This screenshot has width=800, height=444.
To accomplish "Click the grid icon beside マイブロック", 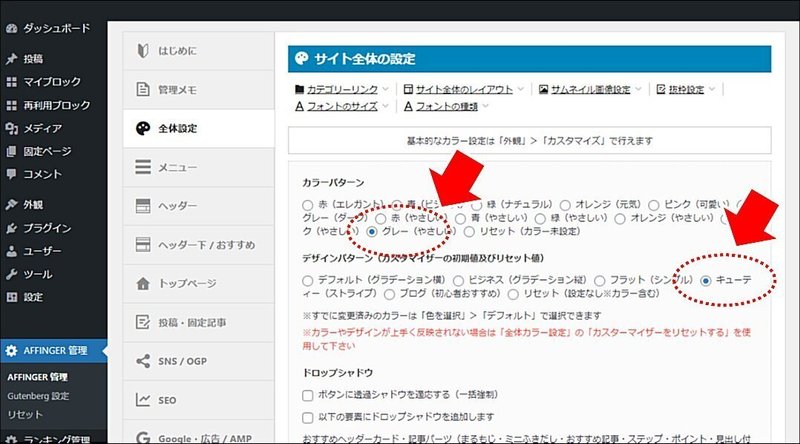I will (12, 82).
